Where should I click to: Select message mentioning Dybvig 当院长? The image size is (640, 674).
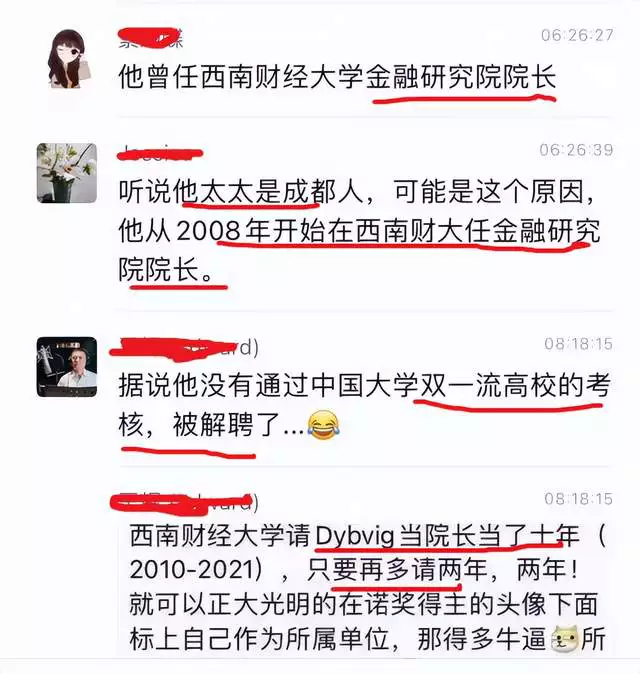tap(367, 587)
